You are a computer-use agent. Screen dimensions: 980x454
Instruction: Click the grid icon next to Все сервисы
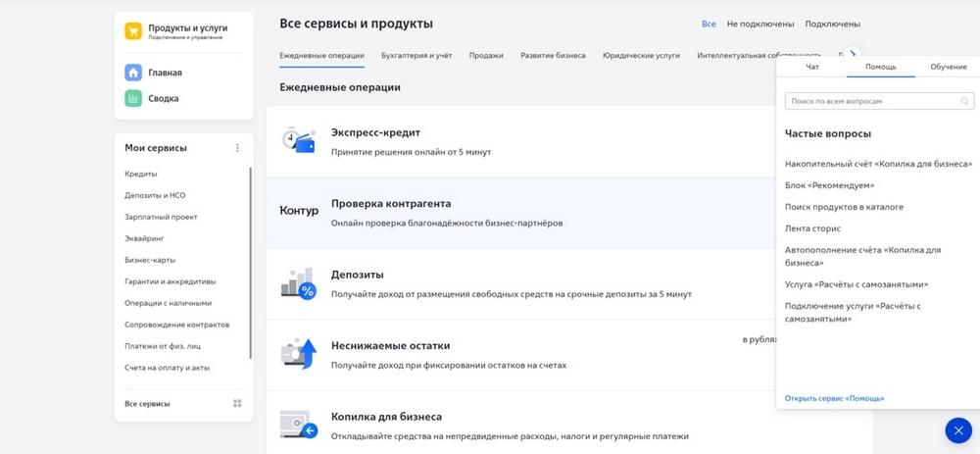[237, 404]
